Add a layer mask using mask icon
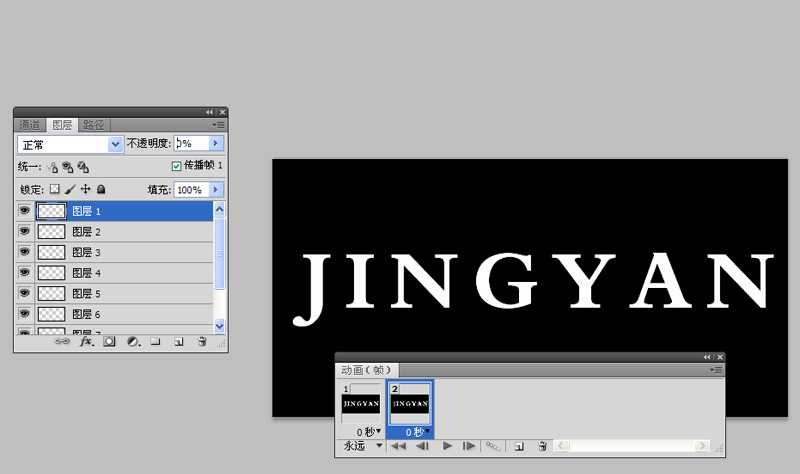Screen dimensions: 800x474 109,342
